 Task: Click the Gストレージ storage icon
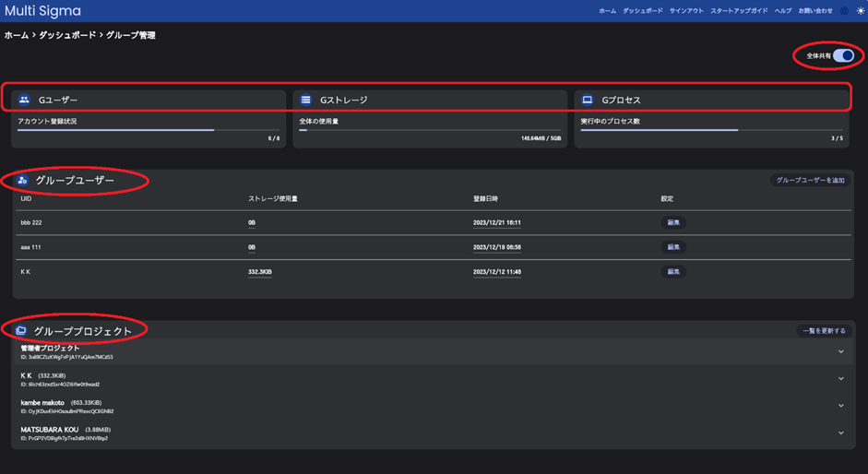coord(306,100)
